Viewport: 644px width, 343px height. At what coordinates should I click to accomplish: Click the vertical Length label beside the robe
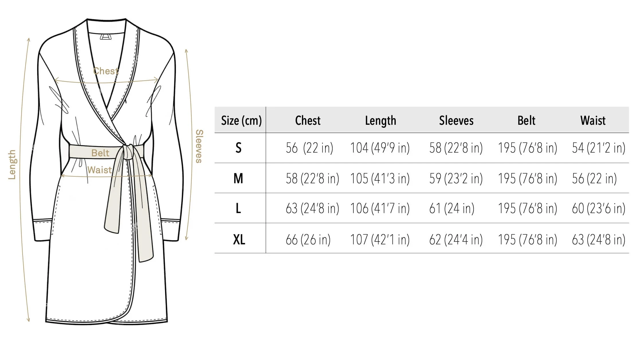click(x=12, y=165)
